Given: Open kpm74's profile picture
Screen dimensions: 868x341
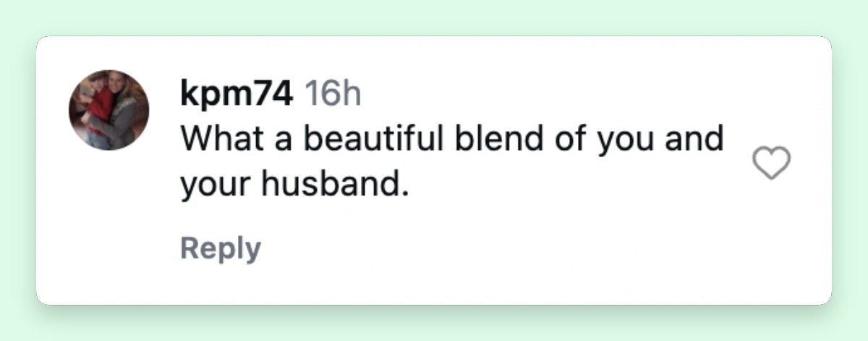Looking at the screenshot, I should 109,110.
